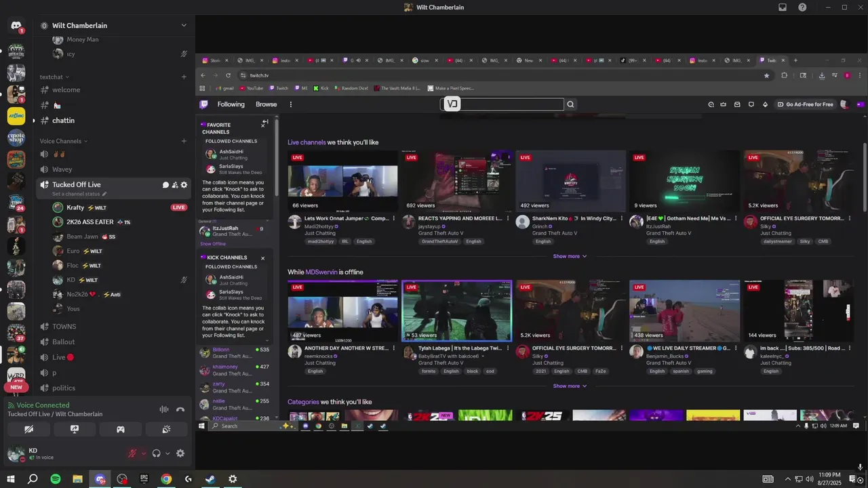Open chat for Tucked Off Live

tap(165, 184)
